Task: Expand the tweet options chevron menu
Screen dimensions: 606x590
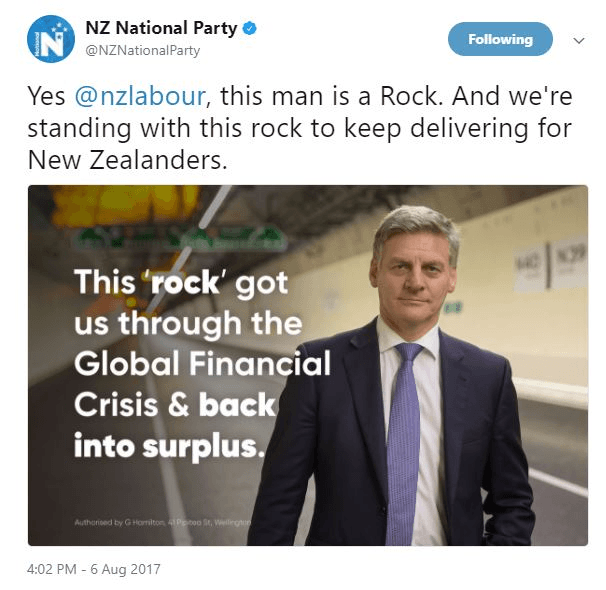Action: point(579,40)
